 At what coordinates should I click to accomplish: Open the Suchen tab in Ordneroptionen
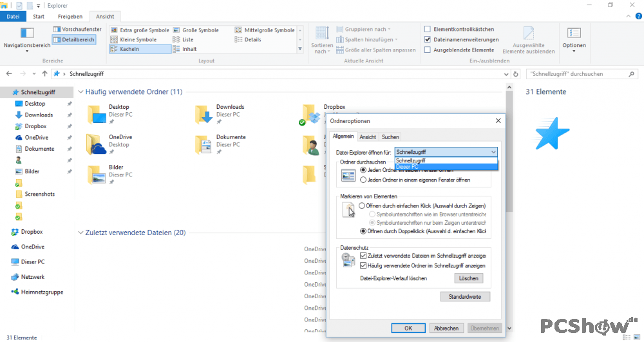pos(390,137)
